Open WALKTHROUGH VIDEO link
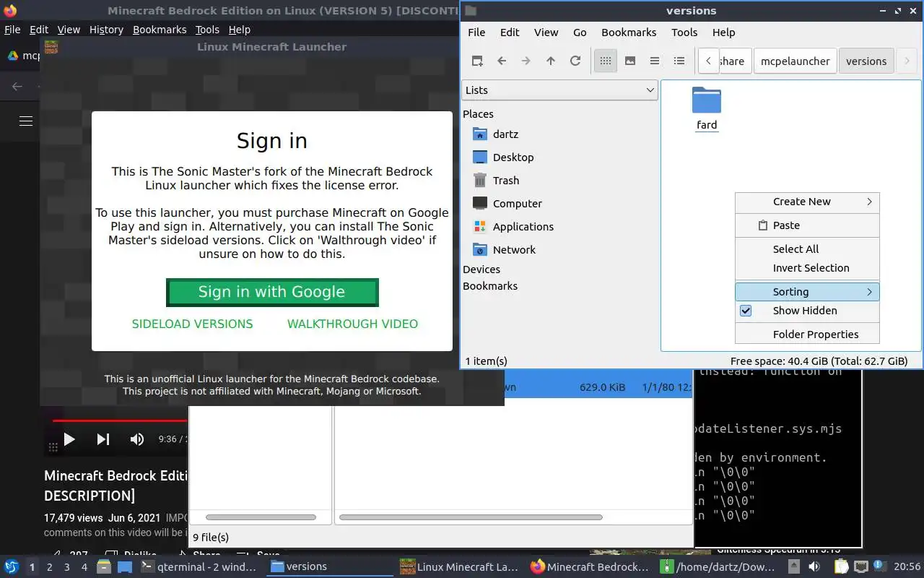The image size is (924, 578). coord(352,324)
